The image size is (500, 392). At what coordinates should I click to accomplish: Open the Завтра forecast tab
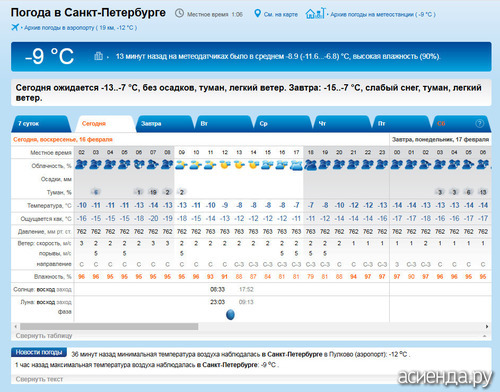tap(164, 124)
